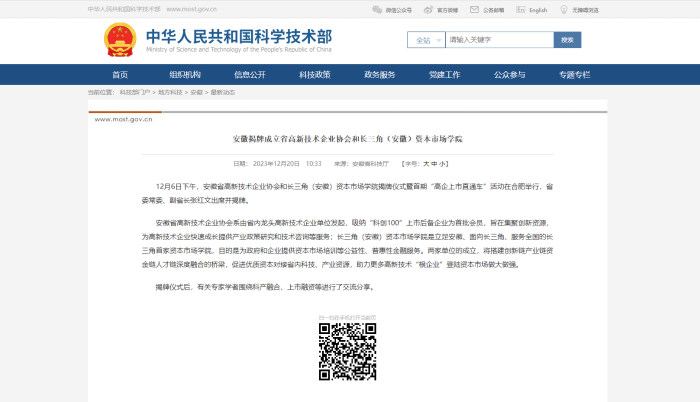Click the WeChat 微信公众号 icon
Screen dimensions: 700x402
point(377,10)
